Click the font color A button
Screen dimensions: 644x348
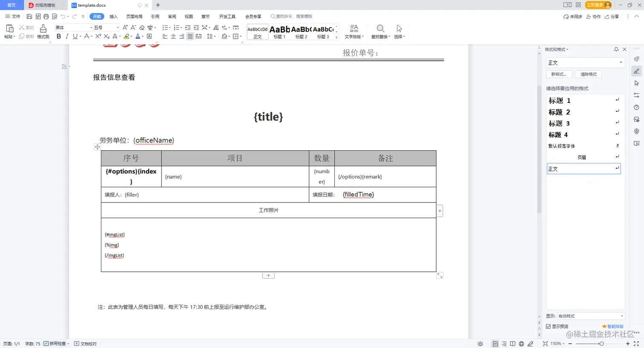(x=138, y=37)
